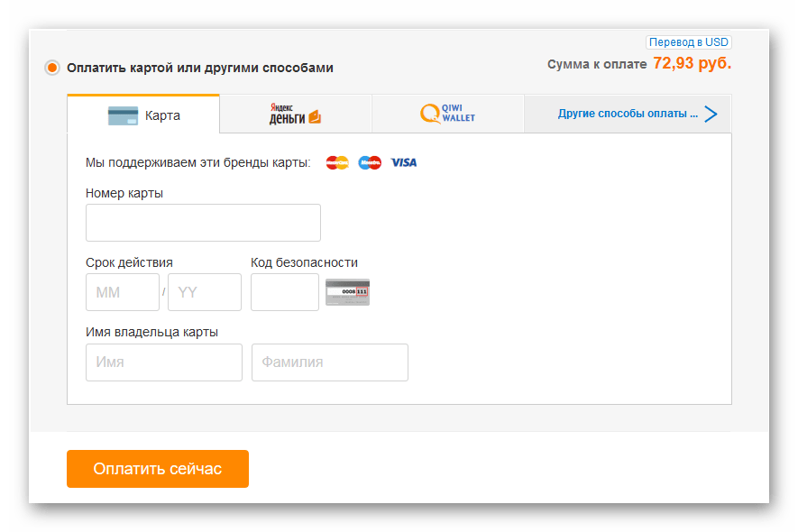The width and height of the screenshot is (798, 532).
Task: Click the 'Фамилия' last name field
Action: pos(330,362)
